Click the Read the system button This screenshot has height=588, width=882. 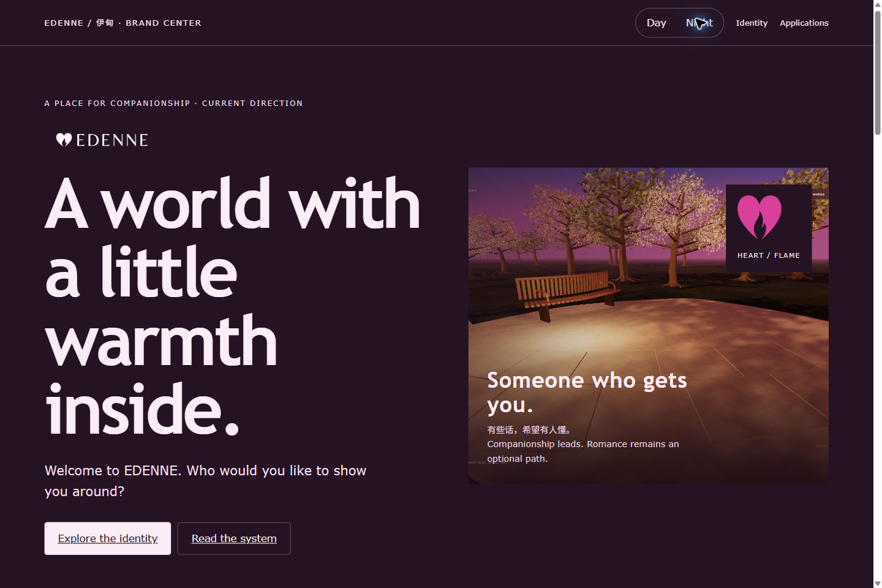click(234, 538)
